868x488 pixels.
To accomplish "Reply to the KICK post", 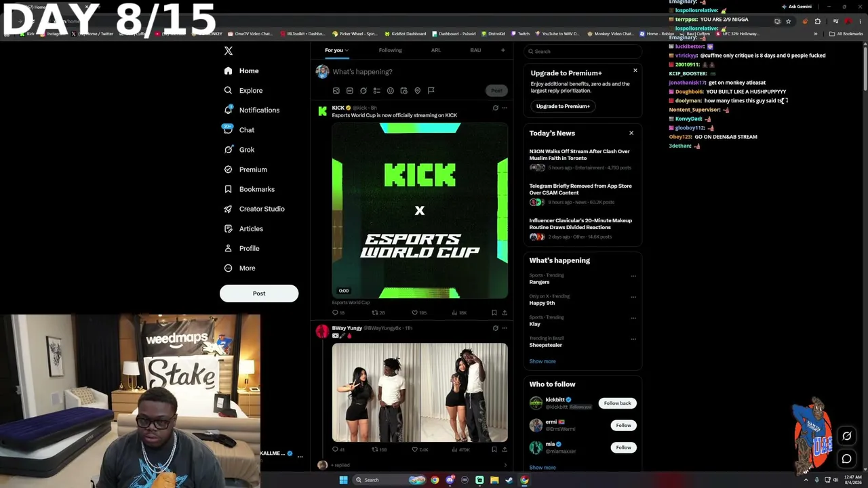I will (x=338, y=312).
